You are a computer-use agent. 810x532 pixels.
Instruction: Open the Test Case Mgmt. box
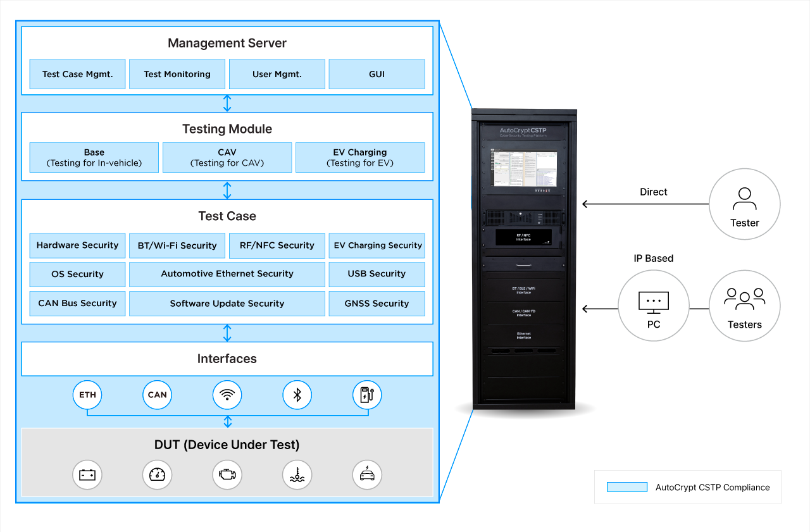(78, 74)
